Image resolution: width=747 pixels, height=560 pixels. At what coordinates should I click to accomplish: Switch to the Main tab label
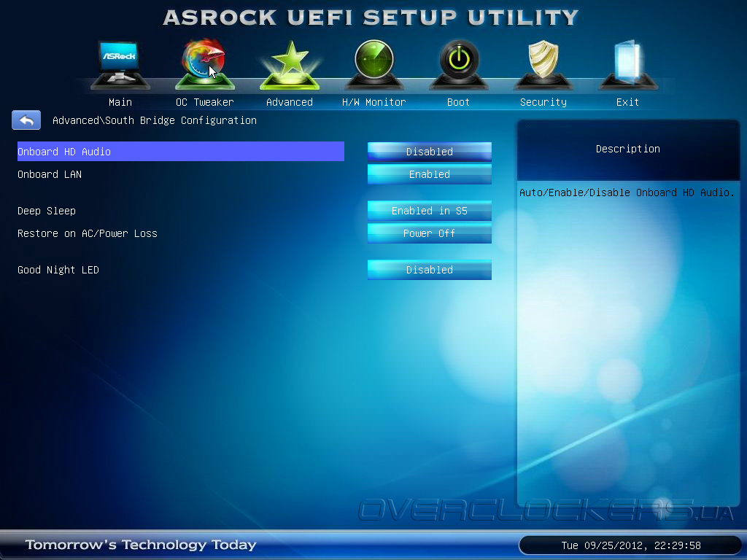tap(120, 102)
